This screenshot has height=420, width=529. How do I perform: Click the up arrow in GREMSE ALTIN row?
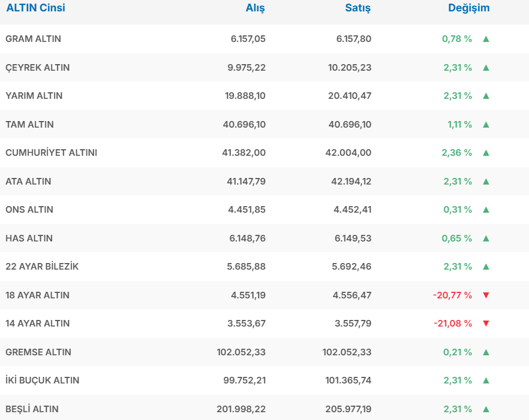click(486, 352)
